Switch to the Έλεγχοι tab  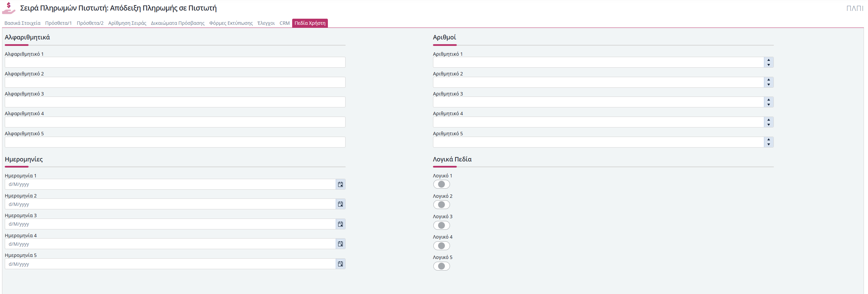(266, 23)
